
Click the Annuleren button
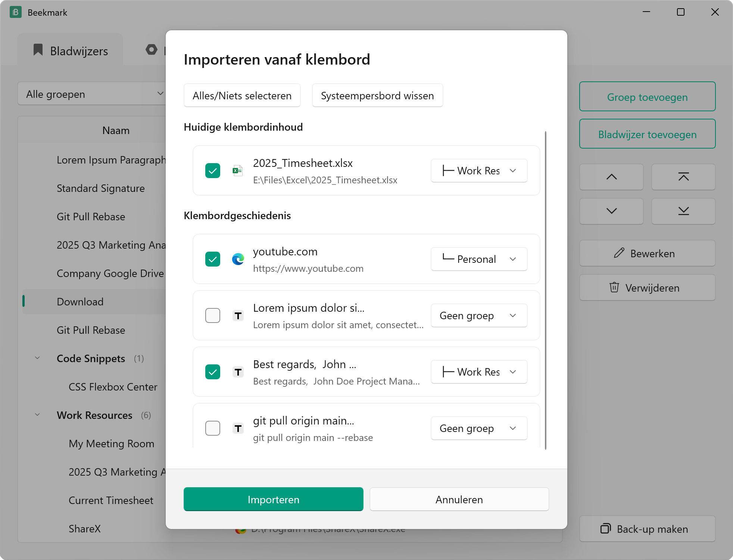pos(459,500)
